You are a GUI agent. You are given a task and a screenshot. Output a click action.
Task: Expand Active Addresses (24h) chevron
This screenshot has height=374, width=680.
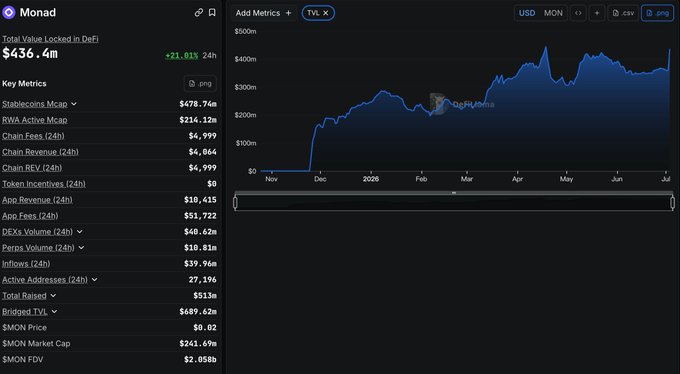94,280
